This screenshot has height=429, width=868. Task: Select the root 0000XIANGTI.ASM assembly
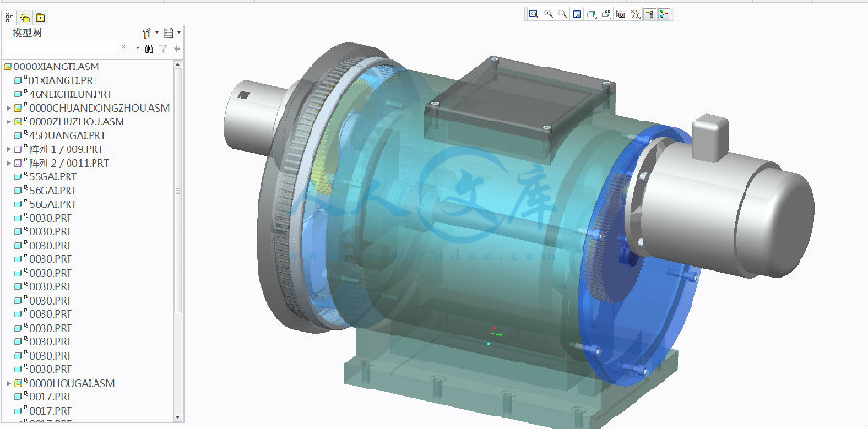56,67
